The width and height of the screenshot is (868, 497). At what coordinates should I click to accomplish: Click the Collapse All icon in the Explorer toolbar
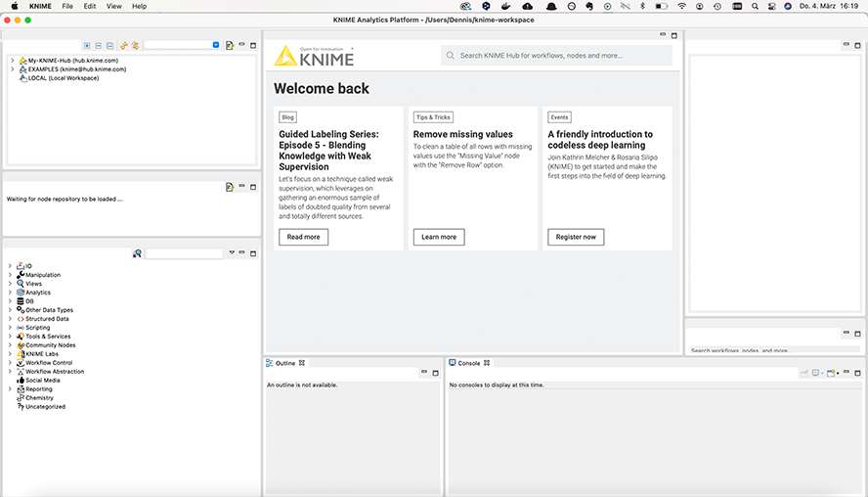coord(109,45)
